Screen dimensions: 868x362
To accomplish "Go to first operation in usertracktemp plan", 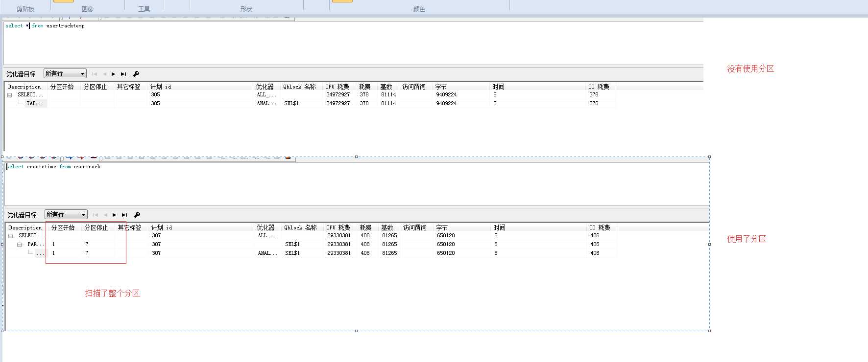I will [x=95, y=74].
